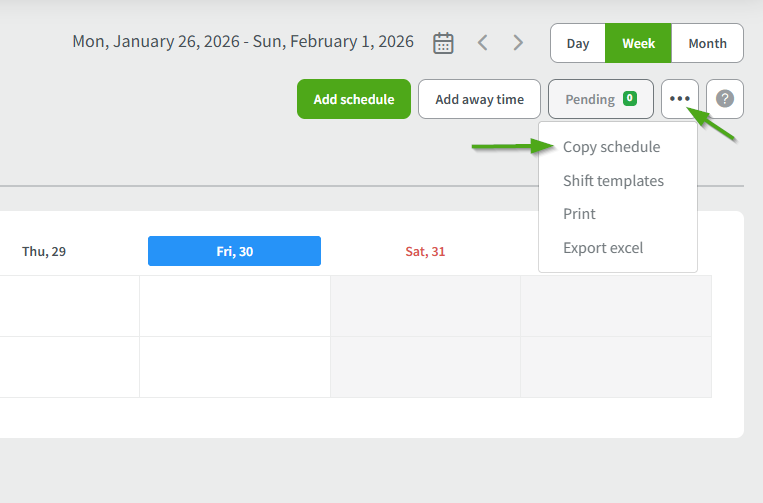Viewport: 763px width, 503px height.
Task: Click the Thu, 29 day header
Action: point(44,251)
